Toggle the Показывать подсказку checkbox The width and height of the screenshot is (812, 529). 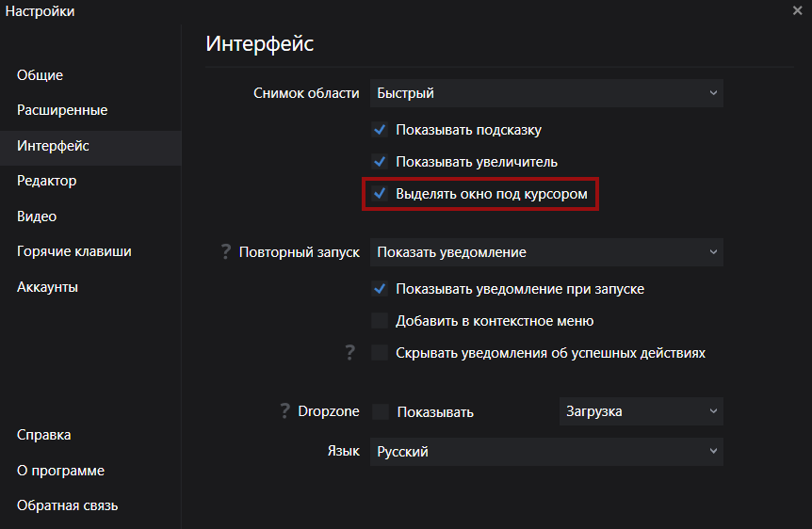point(380,129)
